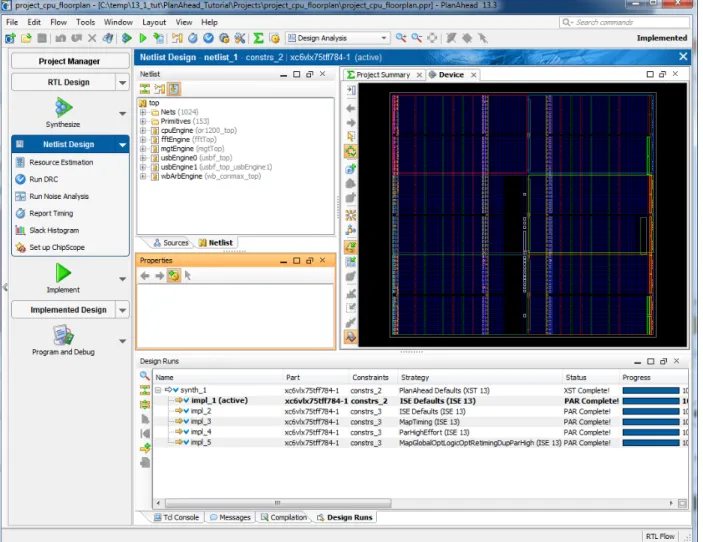The width and height of the screenshot is (703, 542).
Task: Click the Design Runs horizontal scrollbar
Action: (x=278, y=503)
